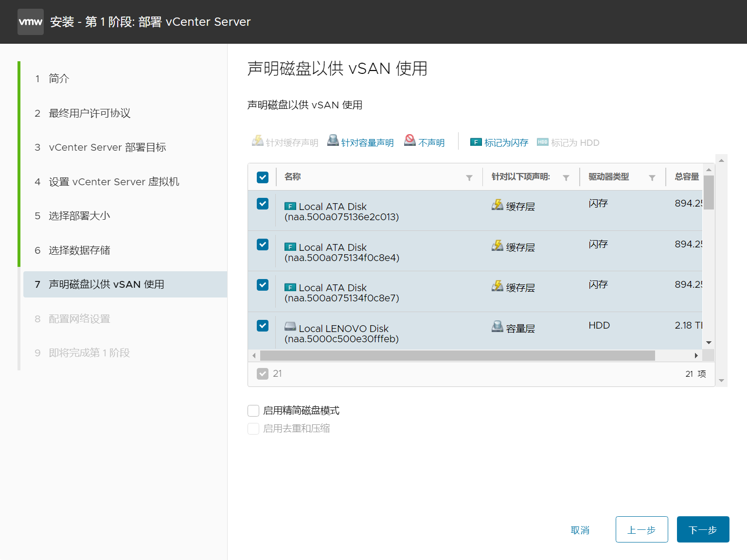The height and width of the screenshot is (560, 747).
Task: Click the claim for cache tier icon
Action: [257, 141]
